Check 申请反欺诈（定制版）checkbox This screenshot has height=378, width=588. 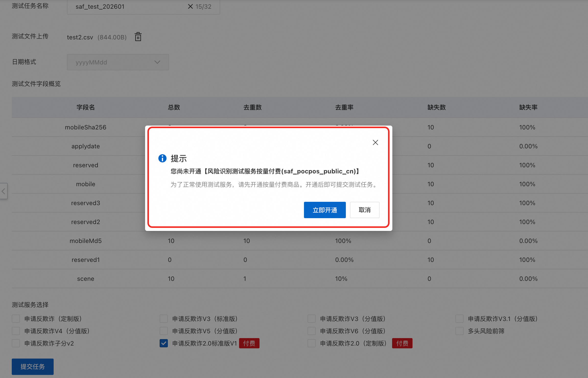[x=16, y=319]
